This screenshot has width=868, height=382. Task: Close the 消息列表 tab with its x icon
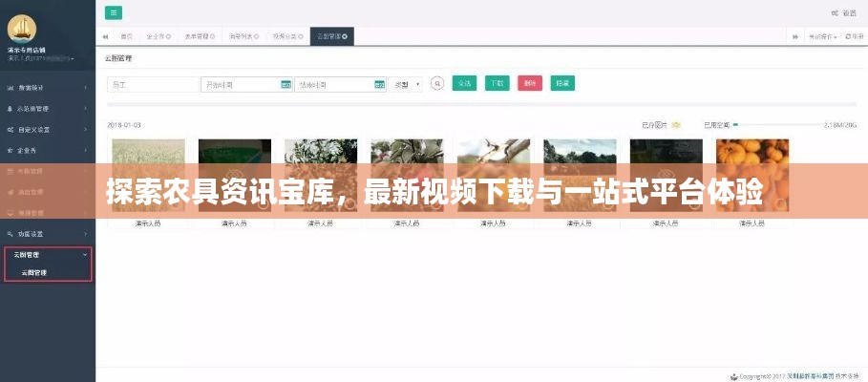256,36
